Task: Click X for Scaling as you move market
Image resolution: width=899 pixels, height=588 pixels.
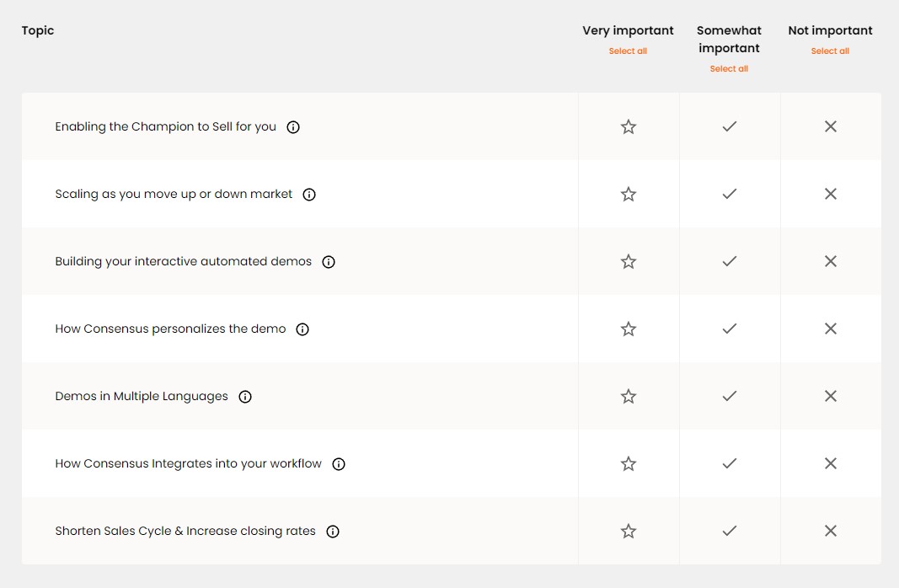Action: coord(830,194)
